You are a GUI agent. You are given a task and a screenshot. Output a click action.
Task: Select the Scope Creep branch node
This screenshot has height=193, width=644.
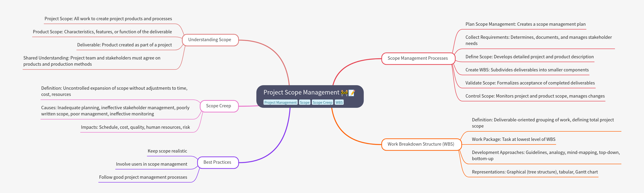[219, 106]
